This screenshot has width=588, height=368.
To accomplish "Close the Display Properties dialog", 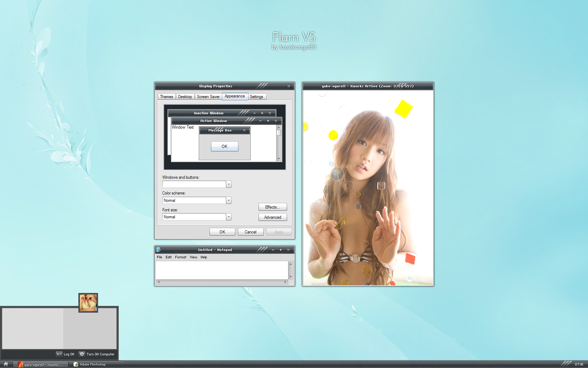I will click(x=289, y=86).
